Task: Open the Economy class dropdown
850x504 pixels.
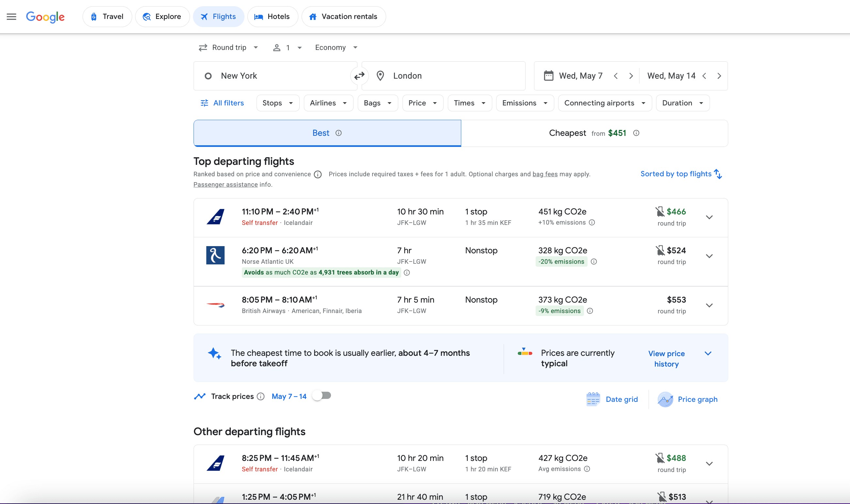Action: coord(336,48)
